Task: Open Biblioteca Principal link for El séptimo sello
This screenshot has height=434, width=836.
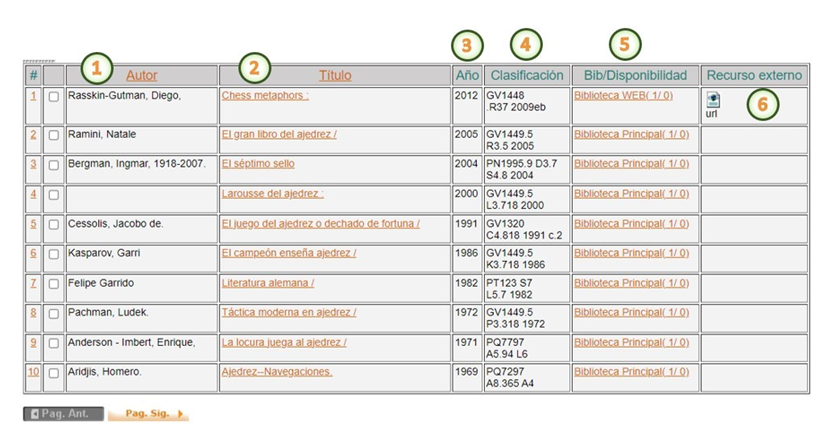Action: tap(631, 164)
